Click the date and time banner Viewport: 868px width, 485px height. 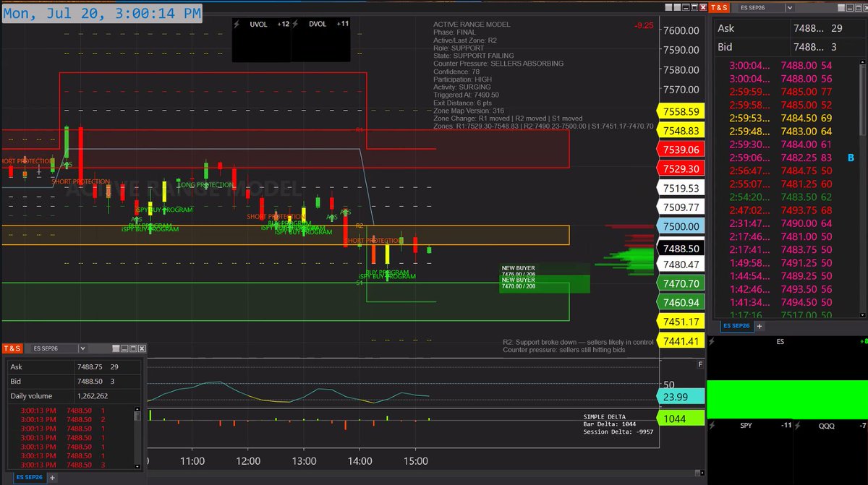[102, 13]
